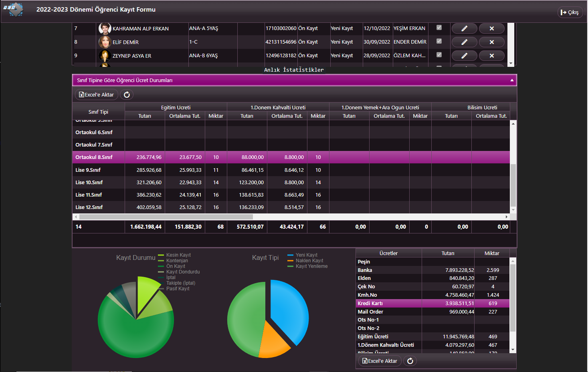Select the Banka row in Ücretler
588x372 pixels.
432,270
